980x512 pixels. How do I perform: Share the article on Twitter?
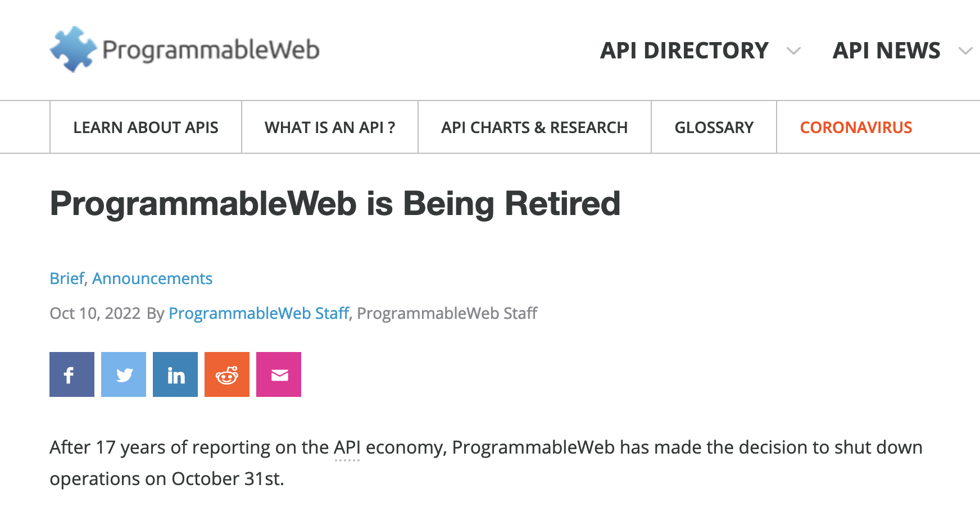coord(123,374)
